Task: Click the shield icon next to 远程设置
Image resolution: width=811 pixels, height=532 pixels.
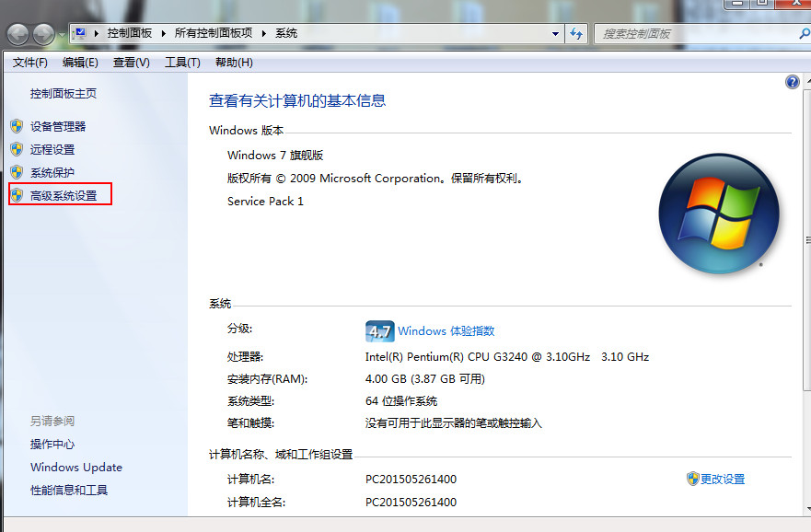Action: click(17, 149)
